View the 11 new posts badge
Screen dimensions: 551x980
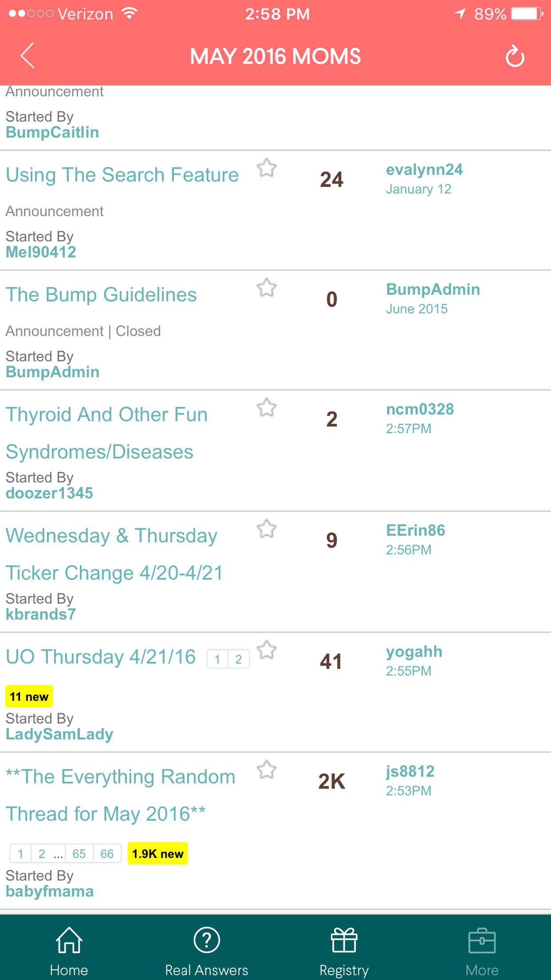[x=29, y=696]
